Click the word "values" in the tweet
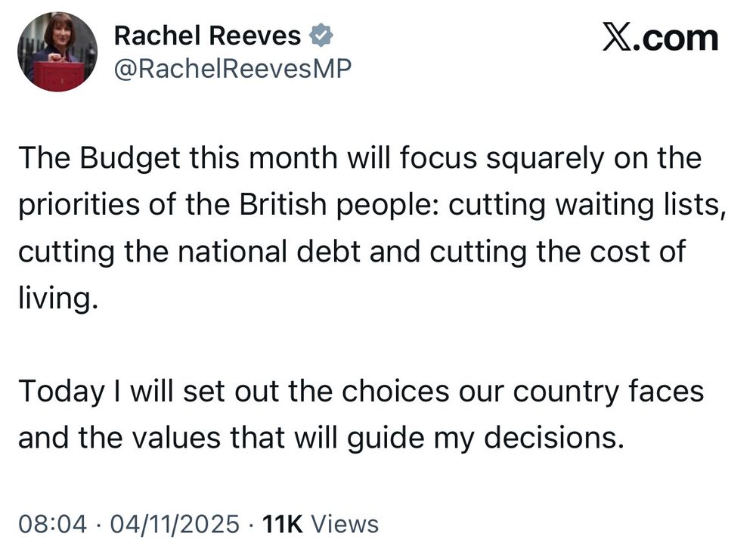The height and width of the screenshot is (558, 756). pyautogui.click(x=168, y=439)
